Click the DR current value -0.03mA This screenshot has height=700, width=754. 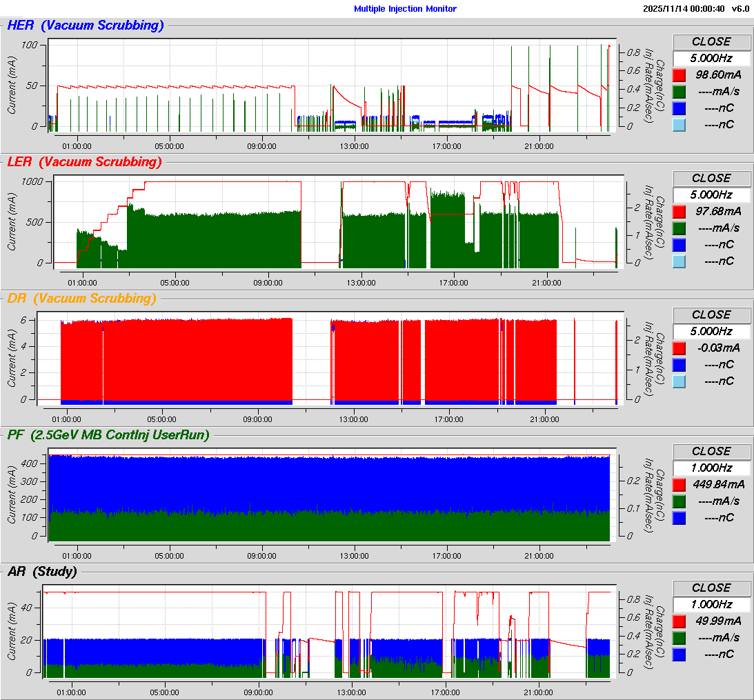click(718, 348)
